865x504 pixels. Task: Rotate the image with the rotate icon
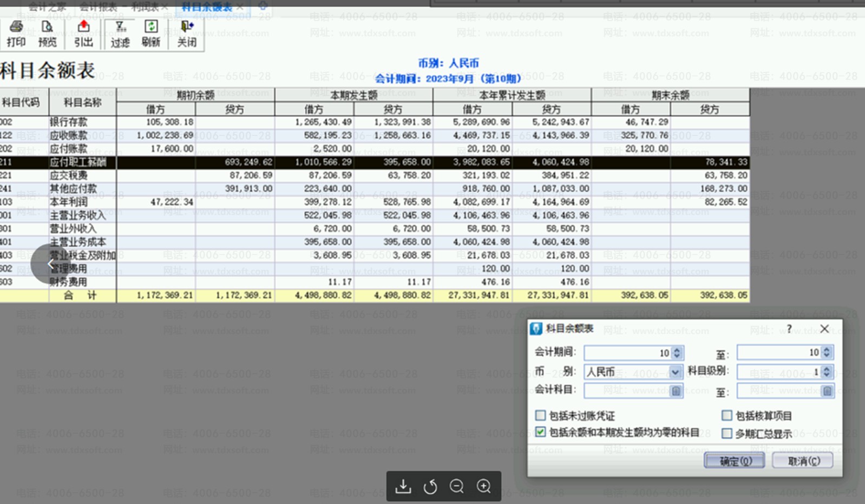tap(430, 487)
